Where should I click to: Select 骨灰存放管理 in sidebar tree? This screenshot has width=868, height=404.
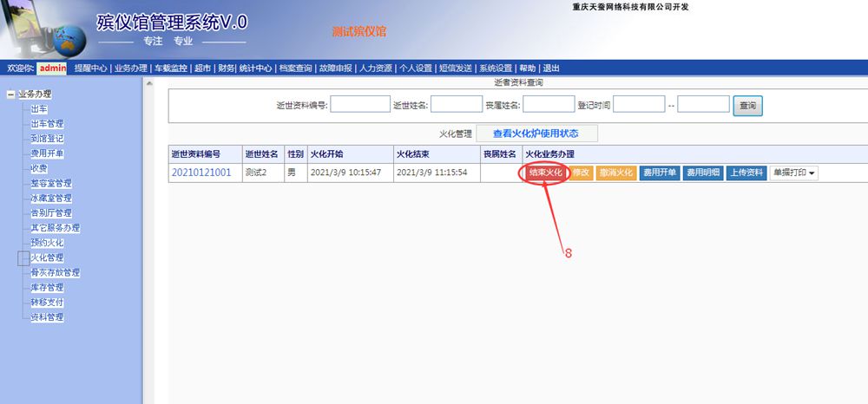click(x=55, y=273)
